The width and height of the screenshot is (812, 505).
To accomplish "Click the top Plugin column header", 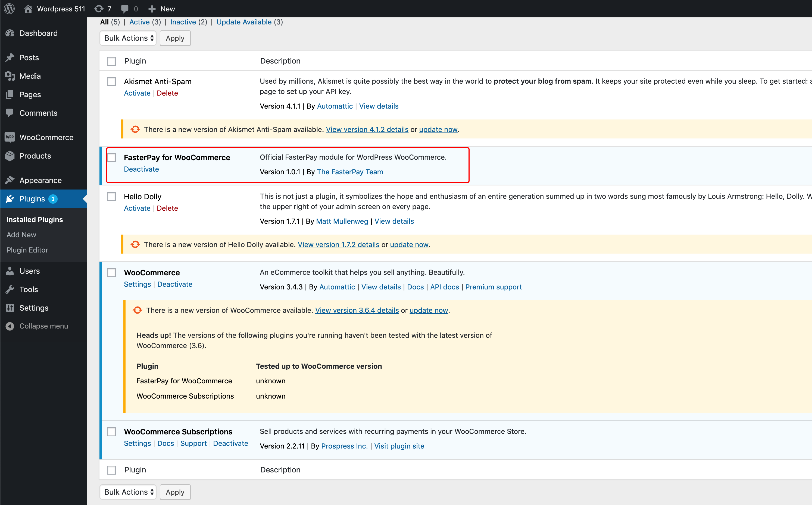I will click(135, 61).
